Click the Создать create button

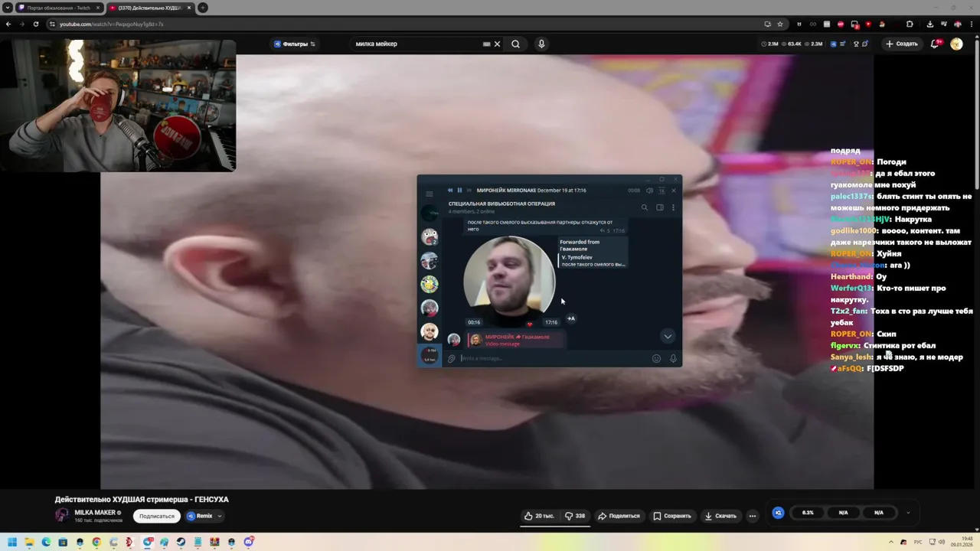tap(902, 44)
